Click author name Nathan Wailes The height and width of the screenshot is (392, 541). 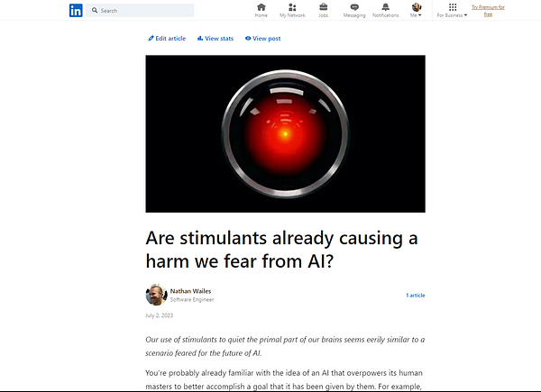190,291
